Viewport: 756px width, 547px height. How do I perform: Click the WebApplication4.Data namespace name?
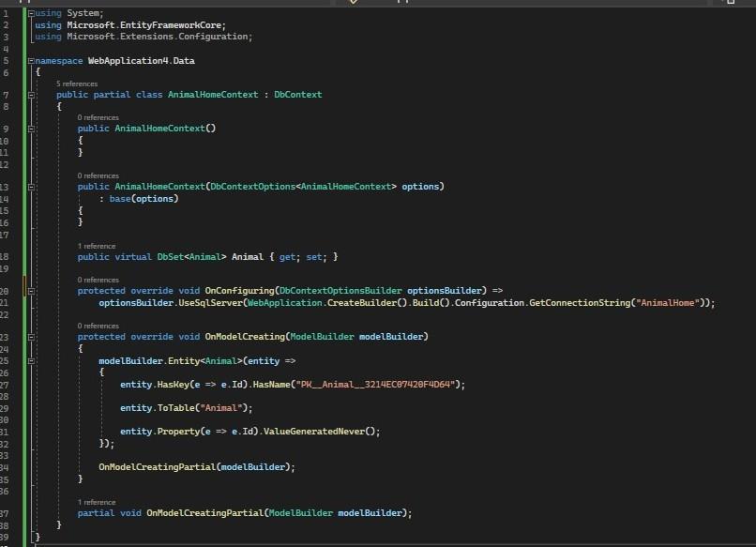(x=142, y=61)
